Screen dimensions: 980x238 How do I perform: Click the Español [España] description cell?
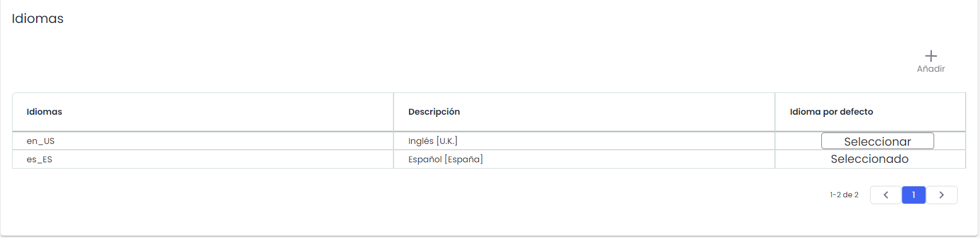[445, 159]
